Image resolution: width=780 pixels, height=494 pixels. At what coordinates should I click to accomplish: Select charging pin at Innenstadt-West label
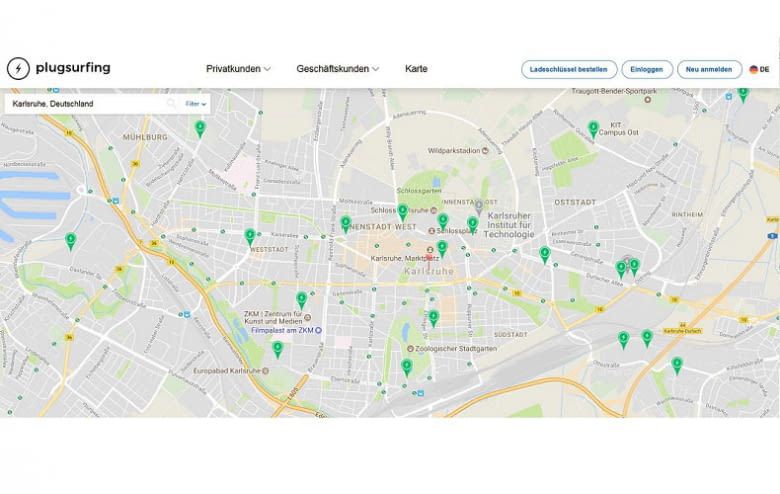tap(346, 224)
